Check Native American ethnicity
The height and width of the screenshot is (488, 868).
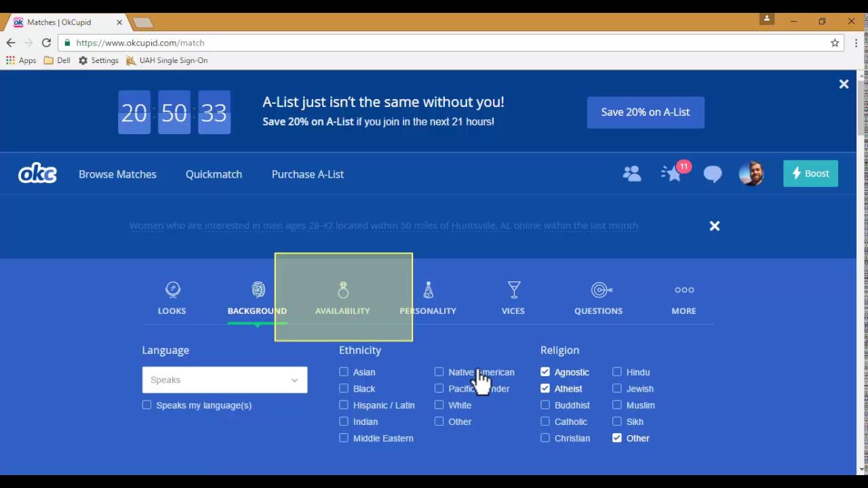coord(439,371)
